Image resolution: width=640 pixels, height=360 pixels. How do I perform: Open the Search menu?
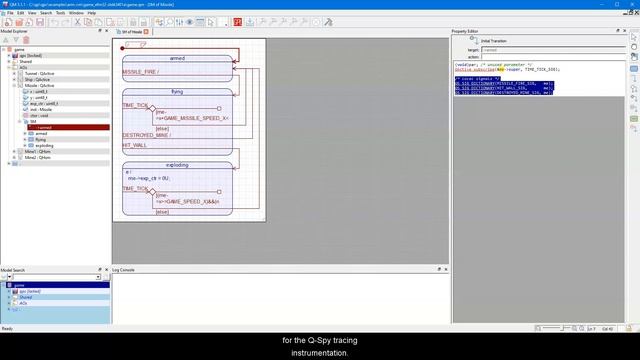click(x=46, y=13)
